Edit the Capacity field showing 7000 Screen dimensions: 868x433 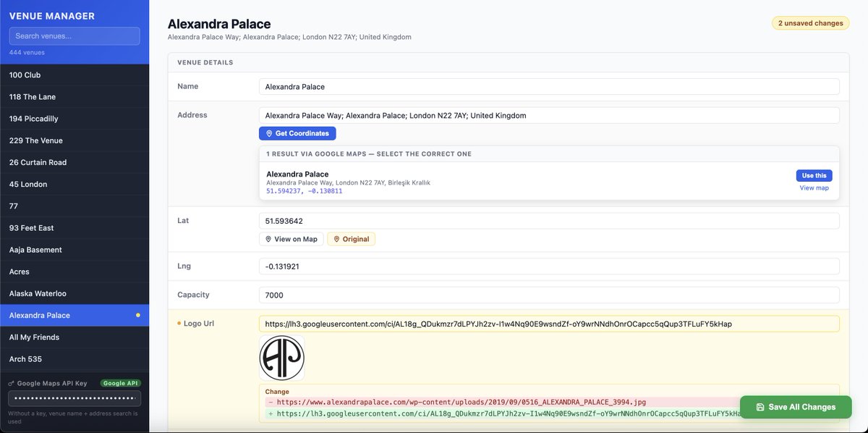pyautogui.click(x=549, y=295)
